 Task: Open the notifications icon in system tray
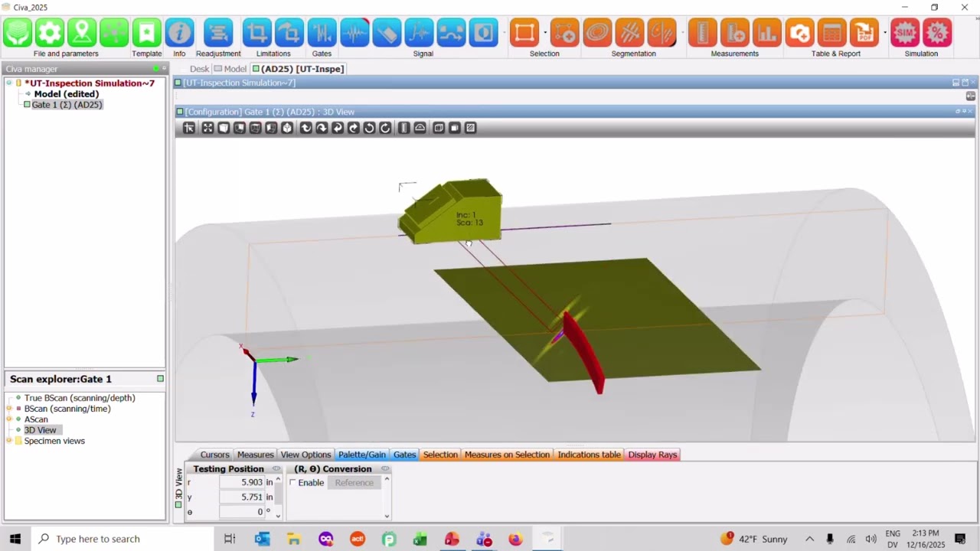pos(960,539)
